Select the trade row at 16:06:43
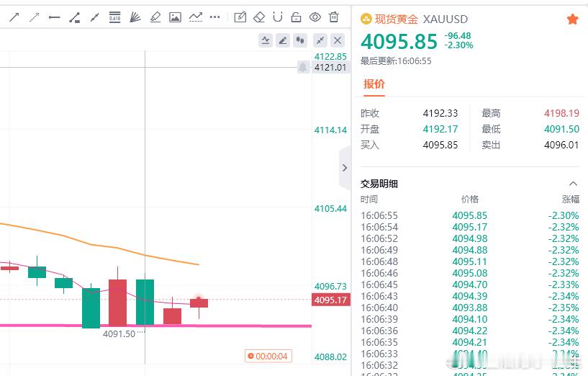Viewport: 588px width, 376px height. coord(470,296)
